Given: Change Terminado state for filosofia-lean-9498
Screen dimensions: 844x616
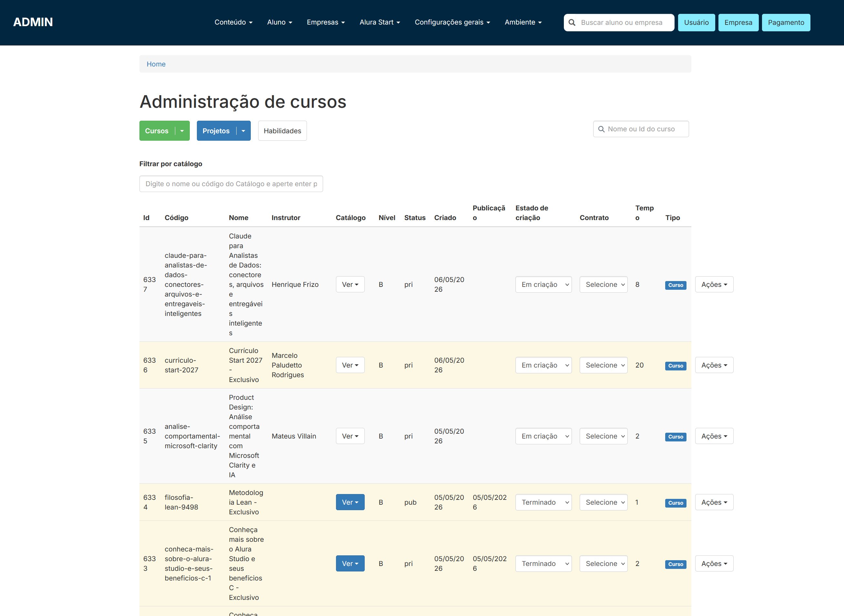Looking at the screenshot, I should [544, 502].
